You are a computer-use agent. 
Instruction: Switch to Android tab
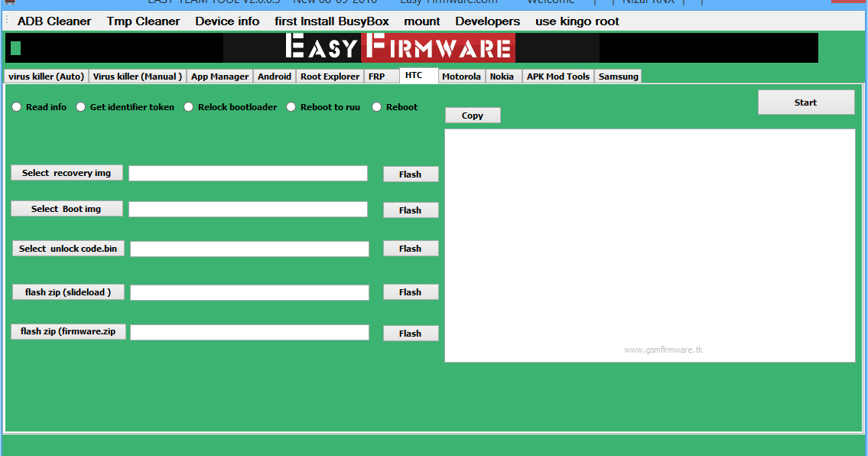tap(274, 77)
